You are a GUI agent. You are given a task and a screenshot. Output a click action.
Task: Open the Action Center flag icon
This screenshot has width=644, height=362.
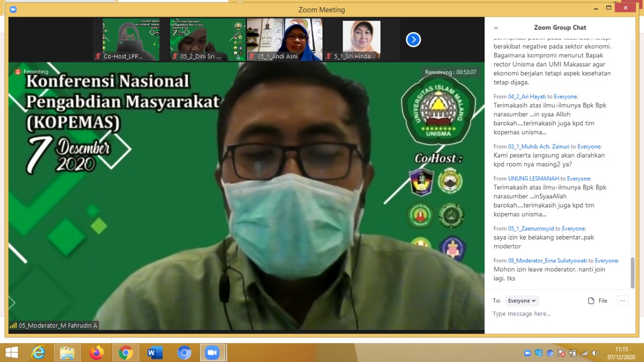(561, 353)
